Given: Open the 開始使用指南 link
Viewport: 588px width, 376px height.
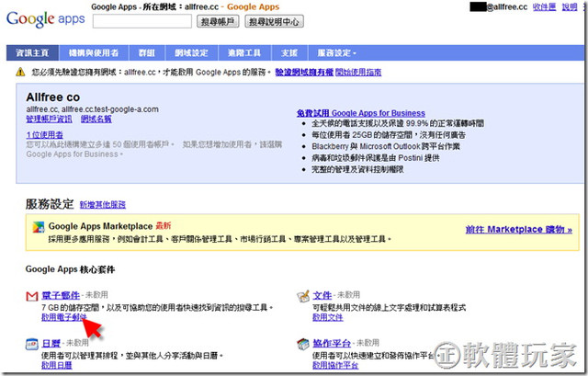Looking at the screenshot, I should (358, 72).
